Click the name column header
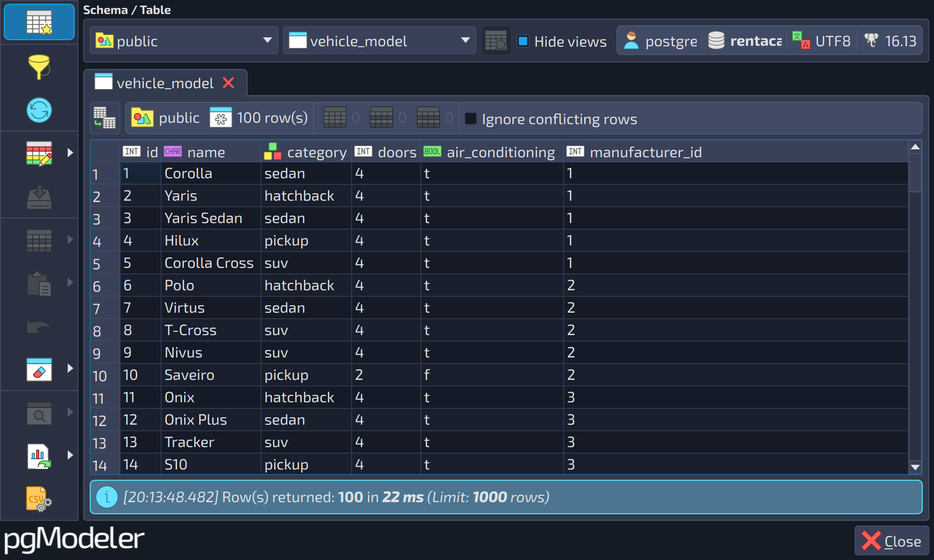 pos(211,152)
